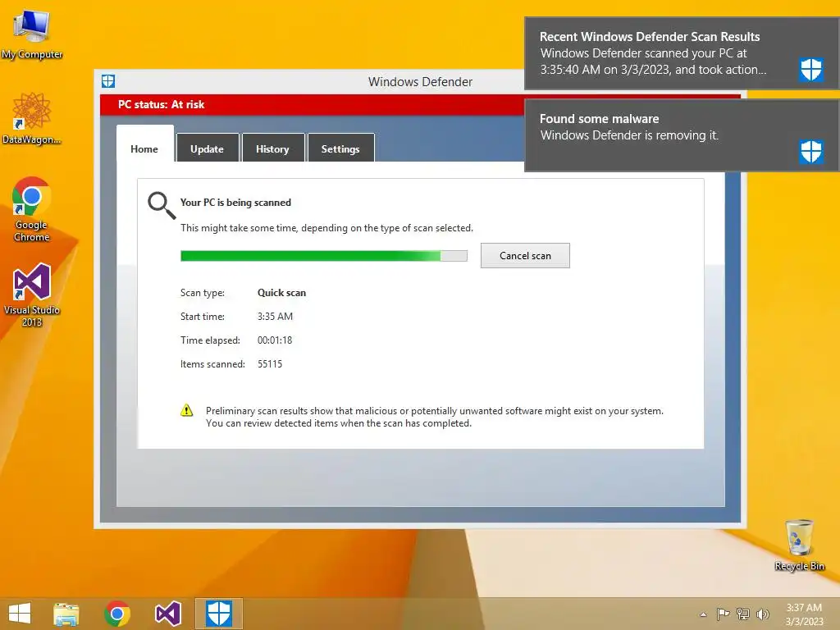Screen dimensions: 840x630
Task: Open Visual Studio from the taskbar
Action: (167, 614)
